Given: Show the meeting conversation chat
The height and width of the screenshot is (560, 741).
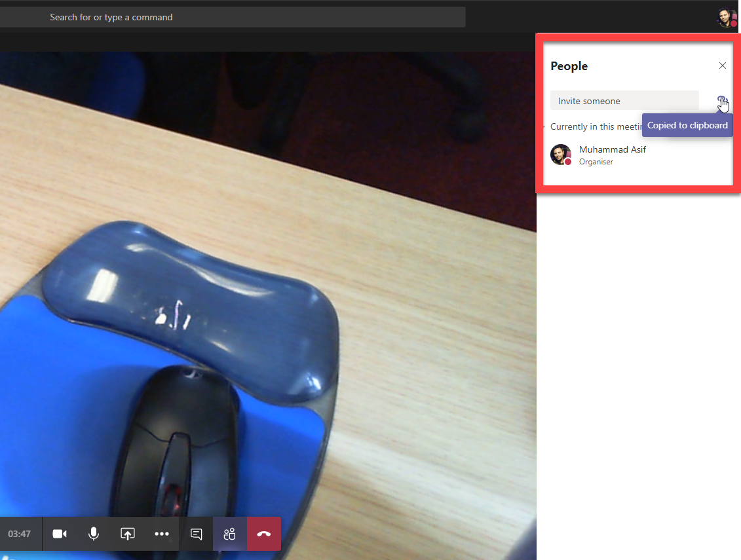Looking at the screenshot, I should pos(196,534).
